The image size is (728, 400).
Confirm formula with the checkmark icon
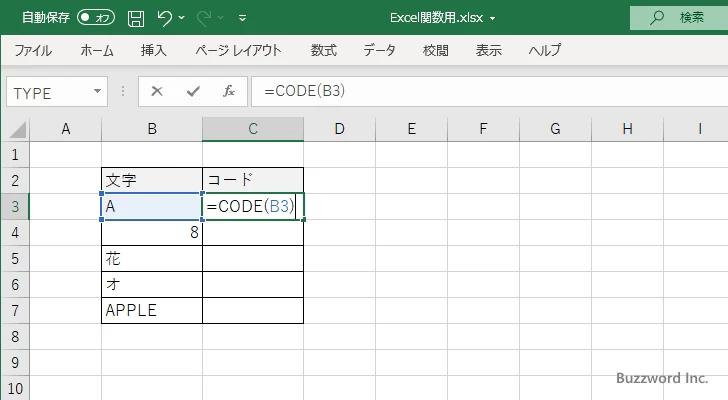[193, 91]
